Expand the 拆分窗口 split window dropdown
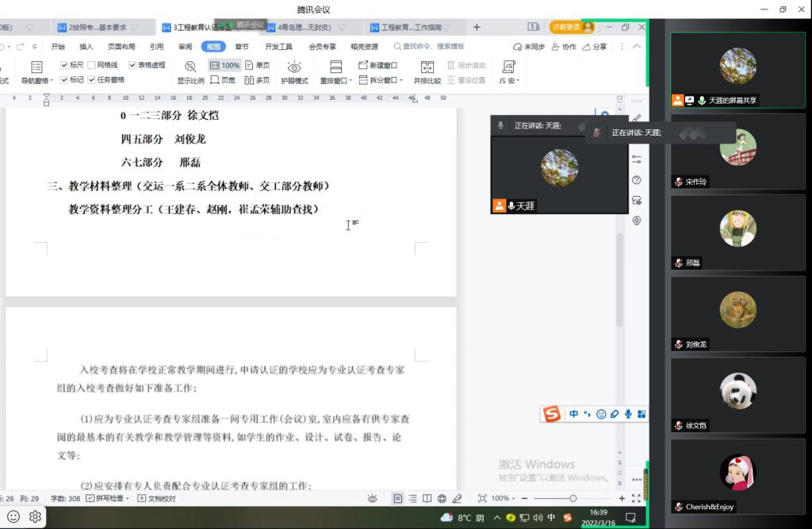The height and width of the screenshot is (529, 812). (401, 80)
